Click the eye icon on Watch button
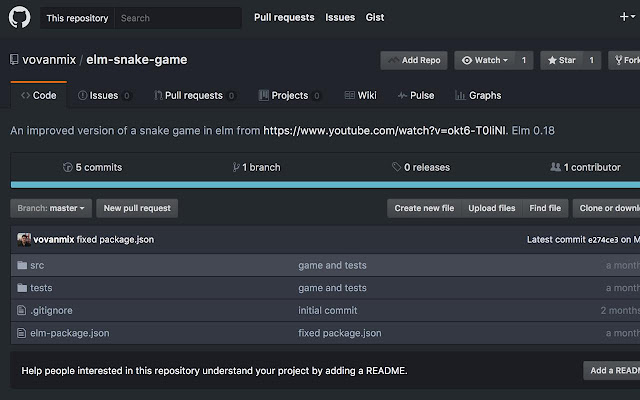The height and width of the screenshot is (400, 640). [467, 60]
